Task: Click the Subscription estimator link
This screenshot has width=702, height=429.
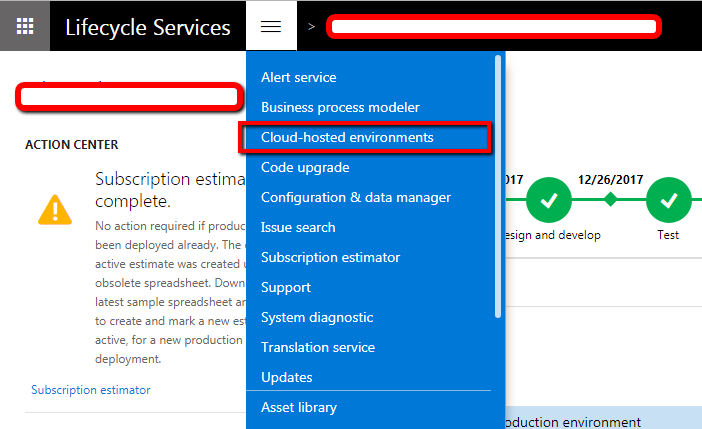Action: point(90,390)
